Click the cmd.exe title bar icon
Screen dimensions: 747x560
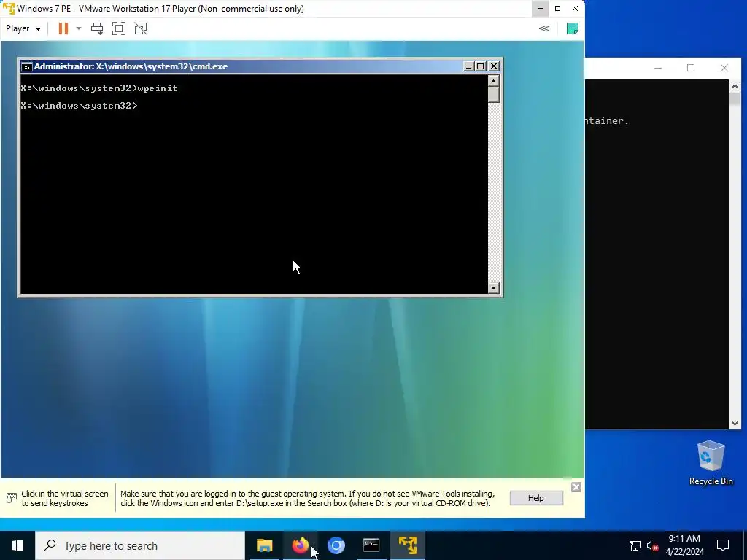(x=27, y=66)
